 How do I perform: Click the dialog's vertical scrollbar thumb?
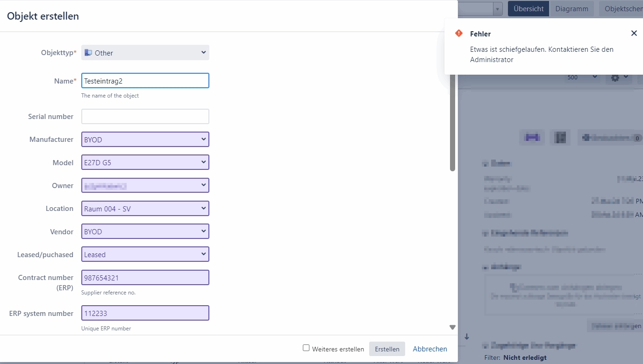[x=452, y=122]
